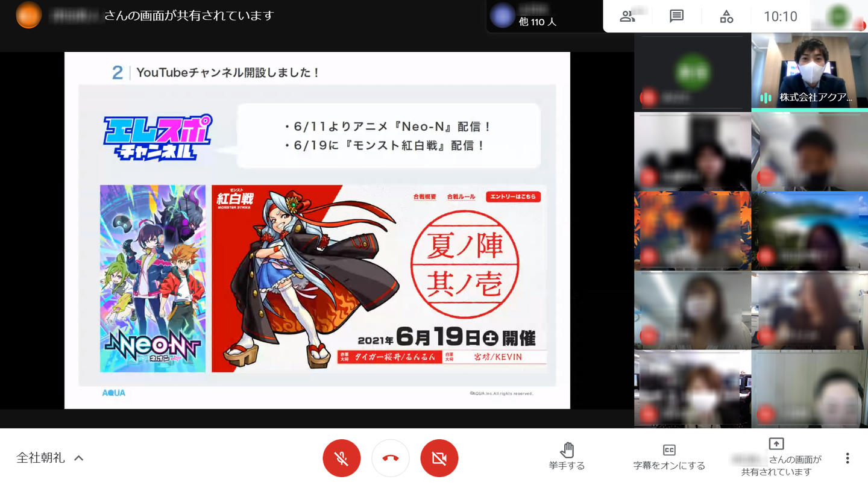Image resolution: width=868 pixels, height=488 pixels.
Task: Click the さんの画面が共有されています banner text at top
Action: 189,16
